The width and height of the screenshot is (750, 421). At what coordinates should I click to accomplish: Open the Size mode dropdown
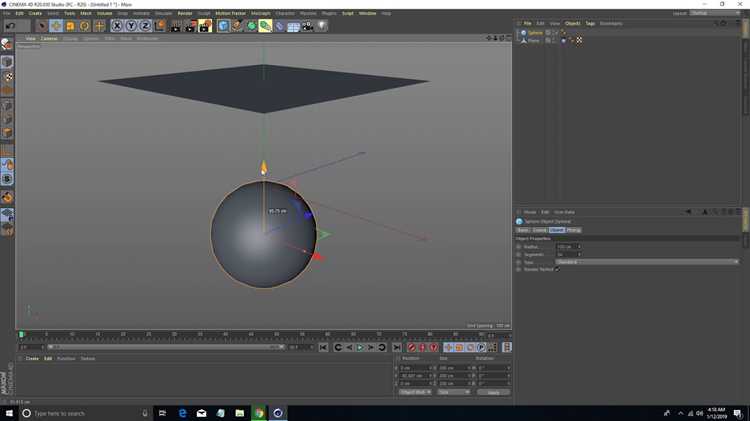click(x=453, y=392)
